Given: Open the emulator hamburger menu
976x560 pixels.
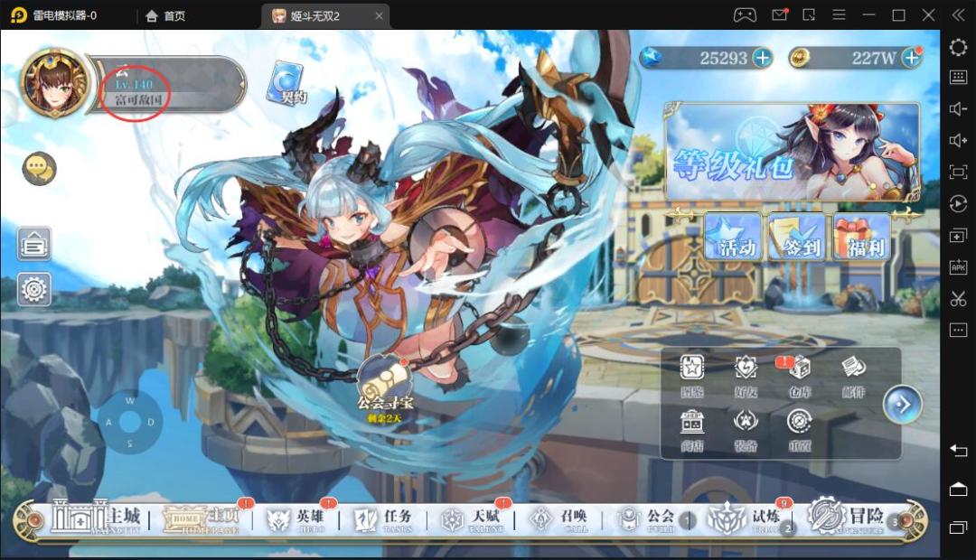Looking at the screenshot, I should 839,15.
